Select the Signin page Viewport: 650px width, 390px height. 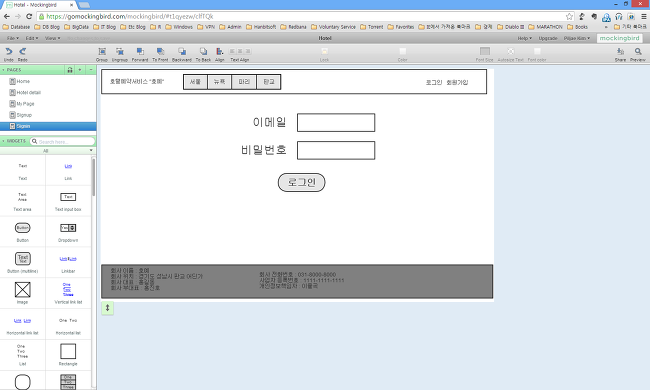point(48,126)
